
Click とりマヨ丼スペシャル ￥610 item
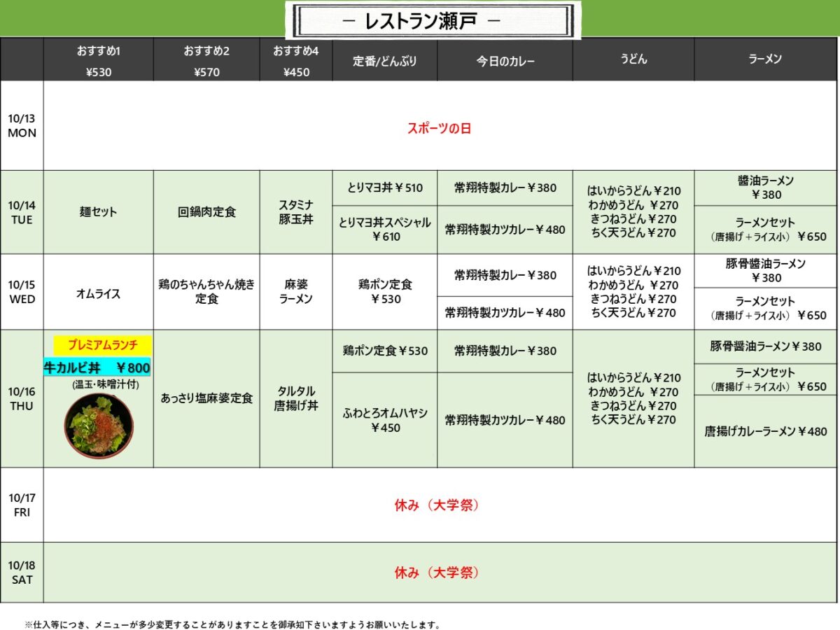pos(384,230)
